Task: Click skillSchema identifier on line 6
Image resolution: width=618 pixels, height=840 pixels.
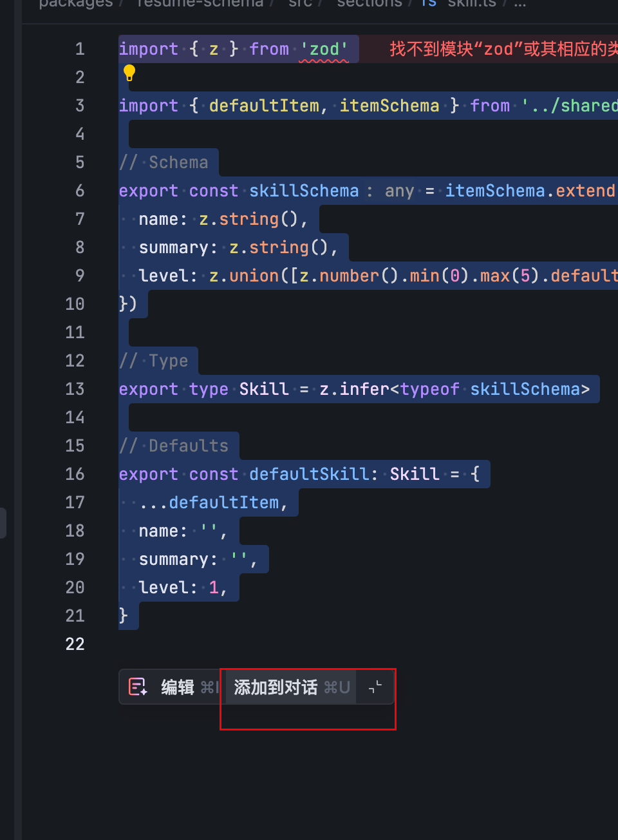Action: pos(303,191)
